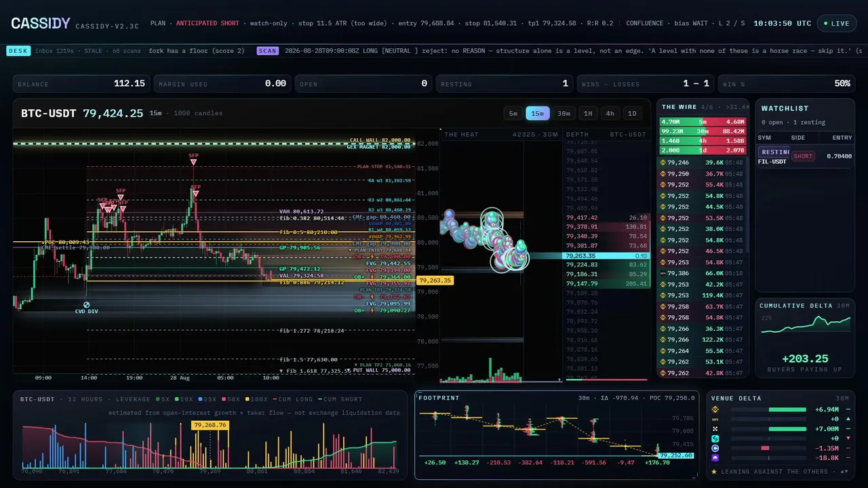Click the MARGIN USED stat card
This screenshot has width=868, height=488.
[x=222, y=83]
